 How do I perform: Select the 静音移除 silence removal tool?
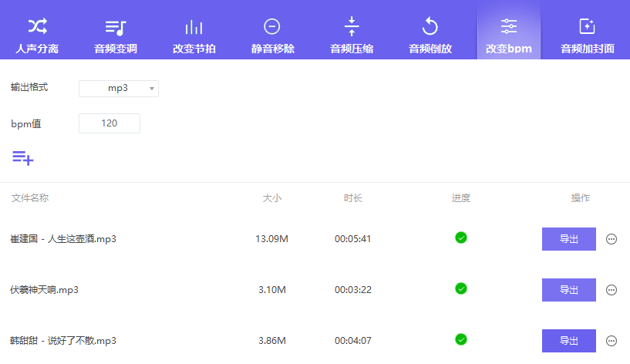click(271, 35)
